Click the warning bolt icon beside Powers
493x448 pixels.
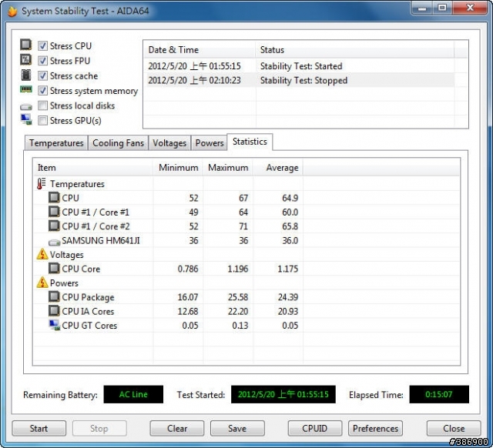(42, 283)
